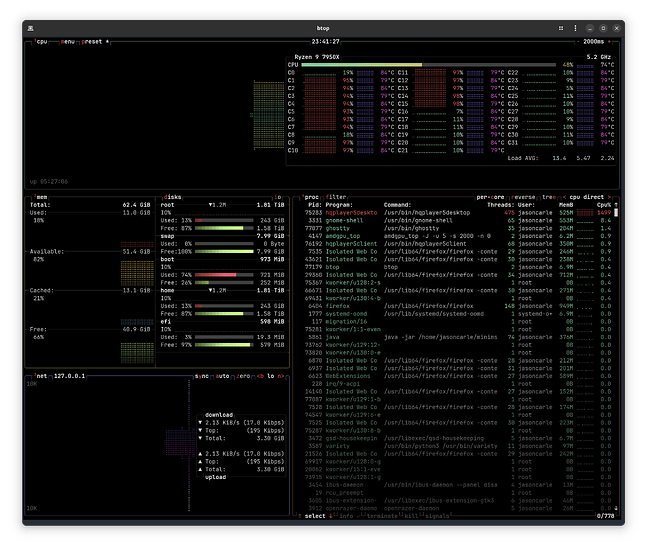Decrease update interval with minus sign
This screenshot has width=646, height=550.
pos(578,42)
